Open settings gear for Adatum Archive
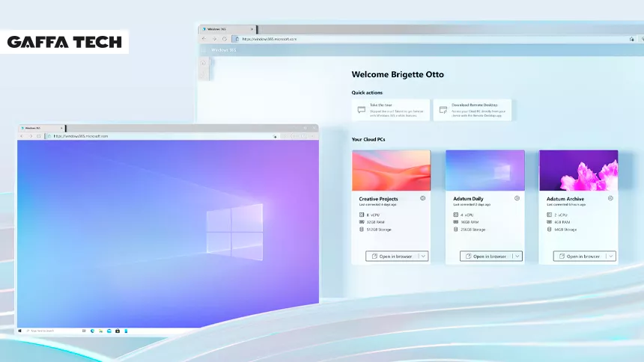This screenshot has height=362, width=644. tap(610, 198)
